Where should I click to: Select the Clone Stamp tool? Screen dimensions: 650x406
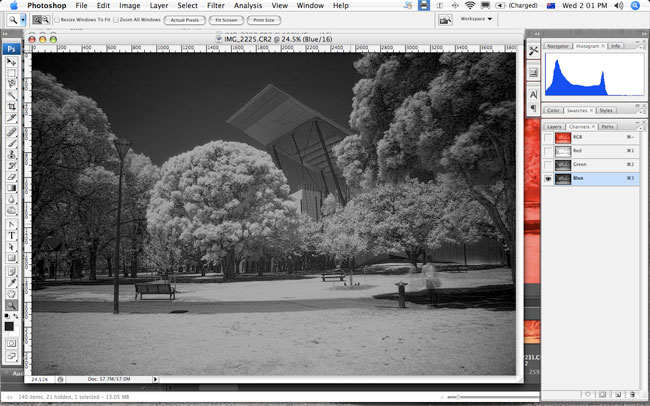pyautogui.click(x=12, y=154)
